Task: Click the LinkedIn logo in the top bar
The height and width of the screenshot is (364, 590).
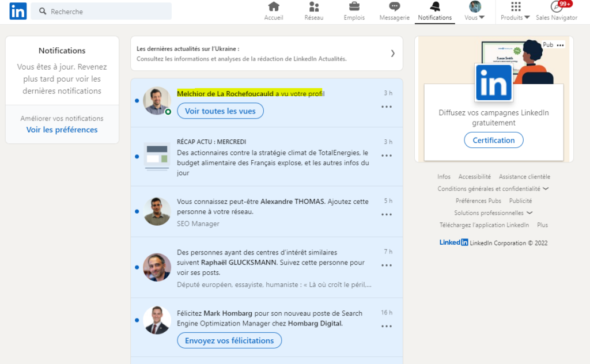Action: pyautogui.click(x=18, y=11)
